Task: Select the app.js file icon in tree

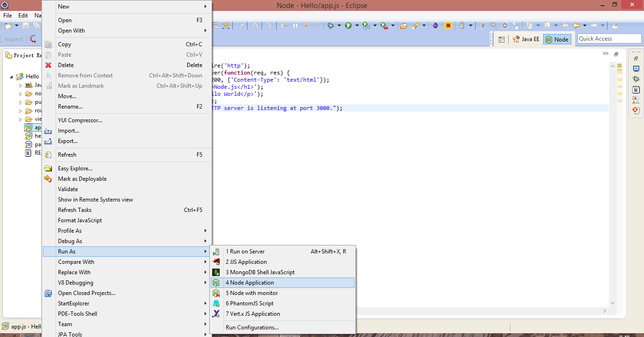Action: pos(29,127)
